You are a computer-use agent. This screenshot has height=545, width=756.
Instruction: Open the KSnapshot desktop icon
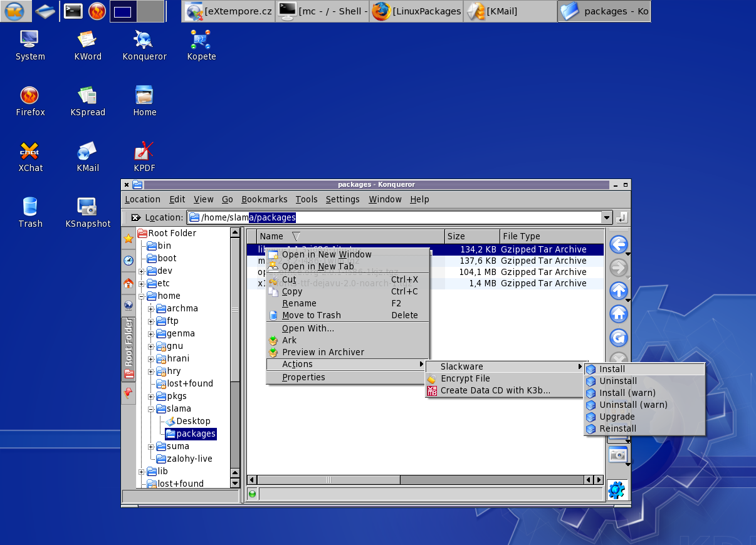(88, 214)
